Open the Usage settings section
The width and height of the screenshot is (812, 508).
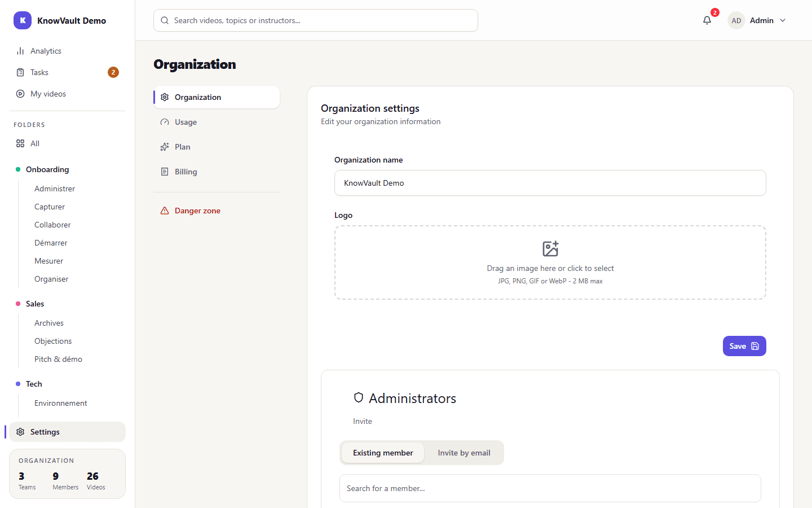[x=217, y=122]
